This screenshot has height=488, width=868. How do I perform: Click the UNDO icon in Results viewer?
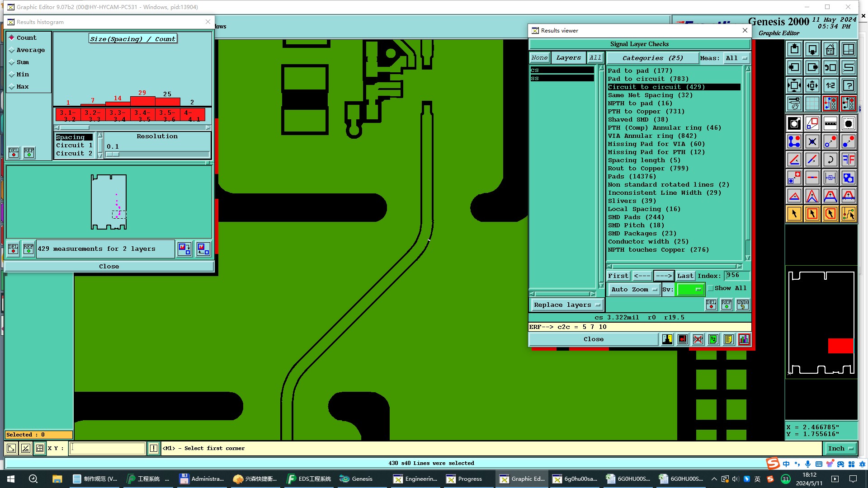click(x=743, y=305)
